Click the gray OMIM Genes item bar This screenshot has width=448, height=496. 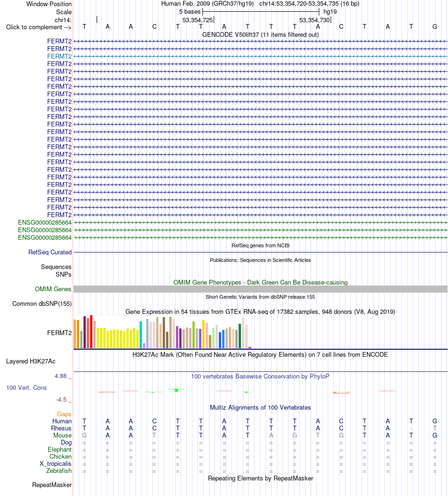[x=260, y=289]
